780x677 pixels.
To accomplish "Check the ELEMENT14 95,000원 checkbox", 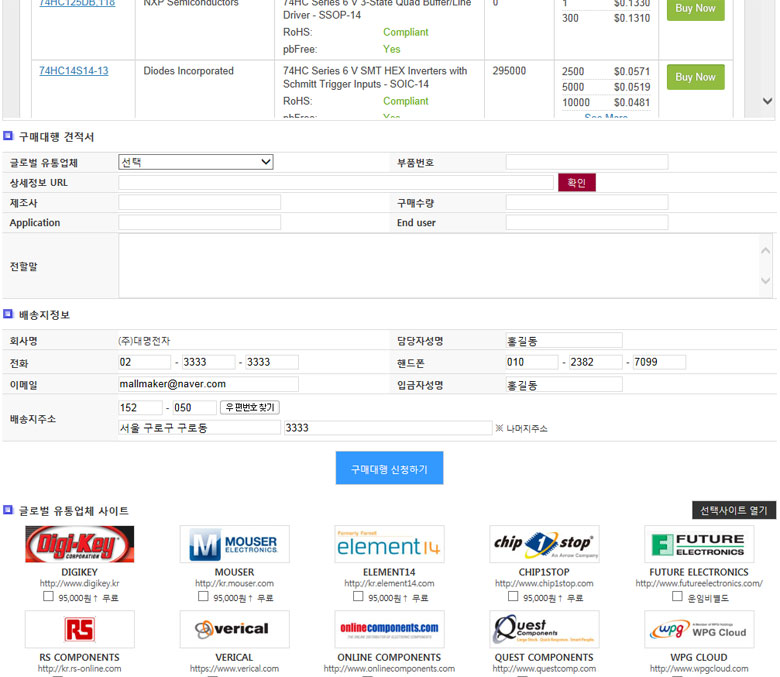I will coord(358,596).
